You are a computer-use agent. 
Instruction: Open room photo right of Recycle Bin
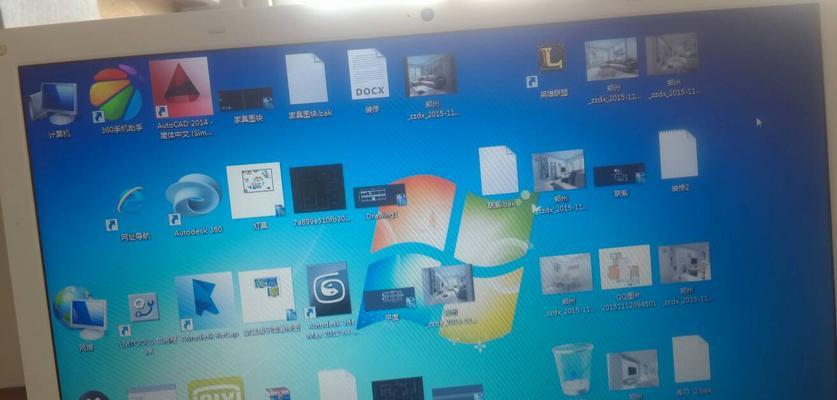click(x=633, y=370)
